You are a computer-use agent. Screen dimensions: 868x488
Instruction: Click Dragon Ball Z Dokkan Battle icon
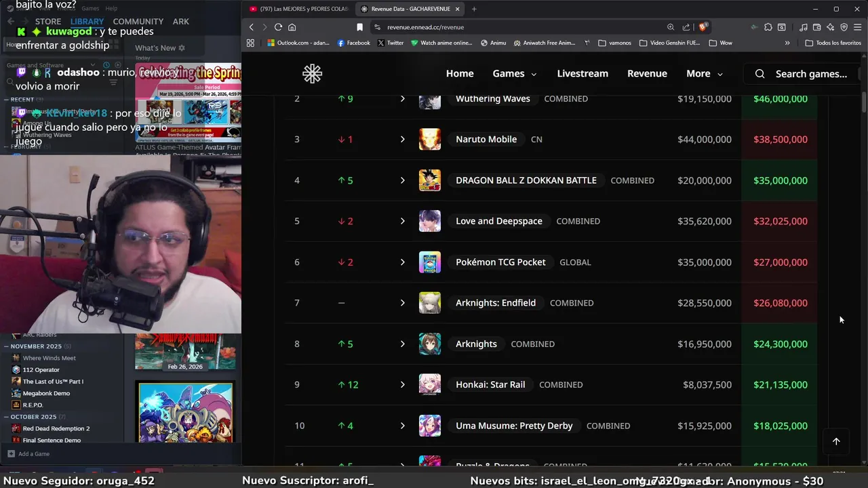tap(430, 180)
